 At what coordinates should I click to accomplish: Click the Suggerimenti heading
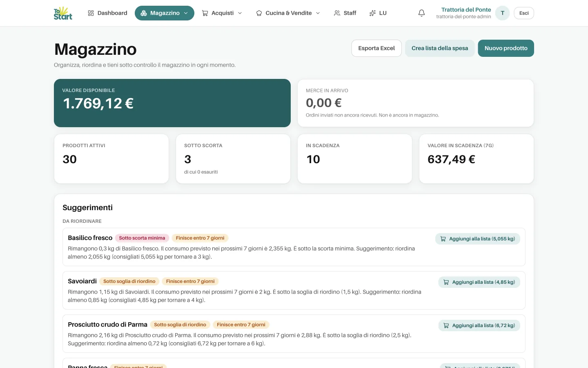tap(87, 208)
